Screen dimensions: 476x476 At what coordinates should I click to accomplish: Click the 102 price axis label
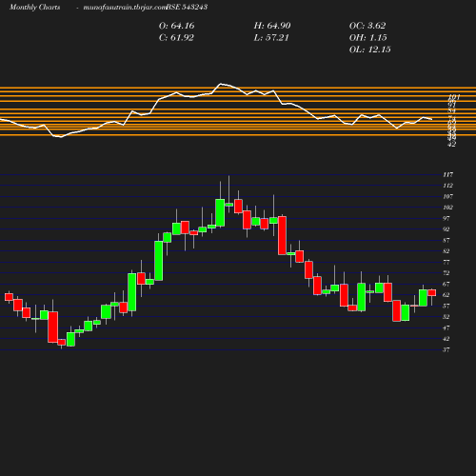point(447,208)
